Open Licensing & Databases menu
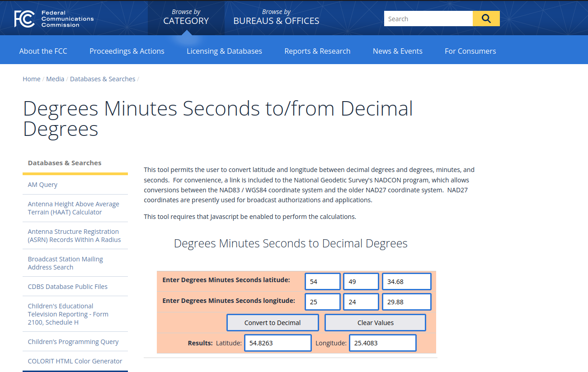This screenshot has width=588, height=372. point(224,51)
